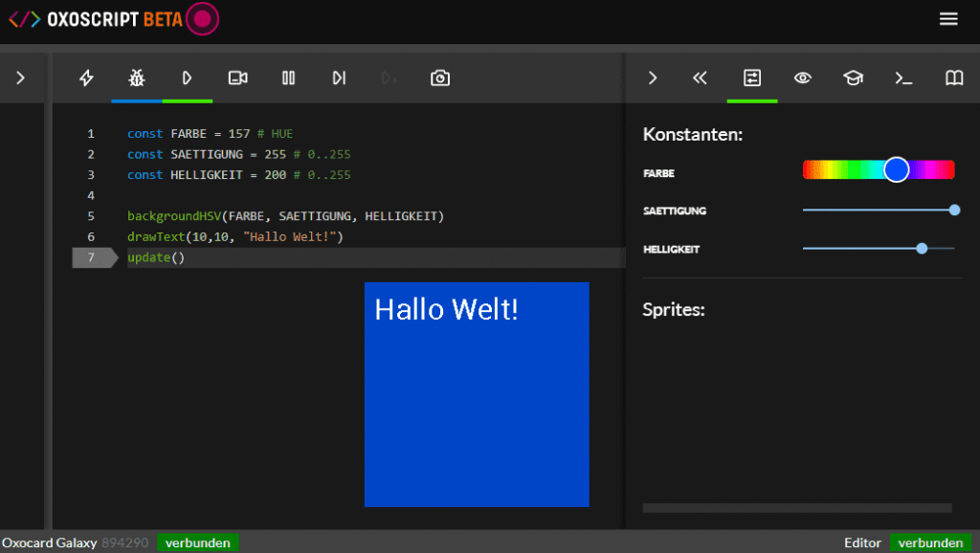Click the red record circle logo button
This screenshot has height=553, width=980.
pyautogui.click(x=202, y=19)
